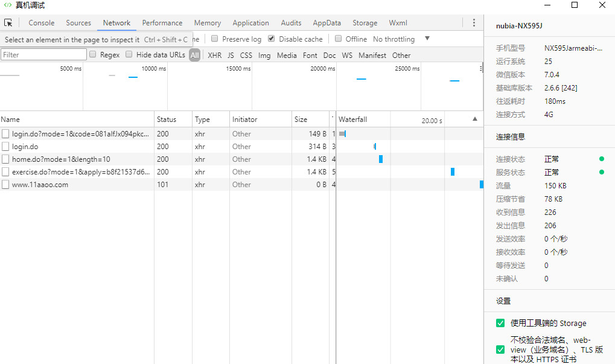Image resolution: width=615 pixels, height=364 pixels.
Task: Open the Sources tab
Action: (x=78, y=23)
